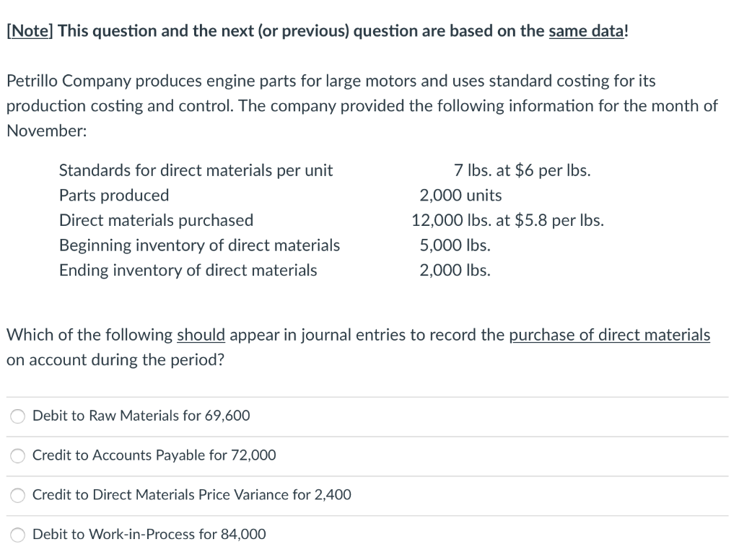
Task: Click the 12,000 lbs. at $5.8 per lbs. value
Action: 510,220
